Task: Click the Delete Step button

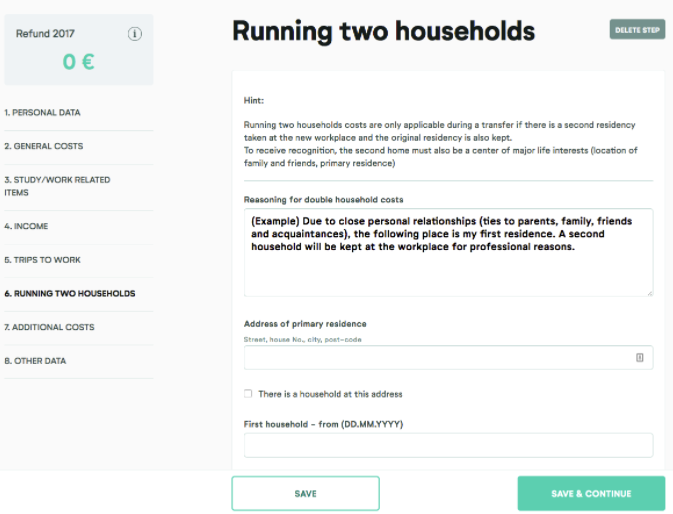Action: [x=637, y=30]
